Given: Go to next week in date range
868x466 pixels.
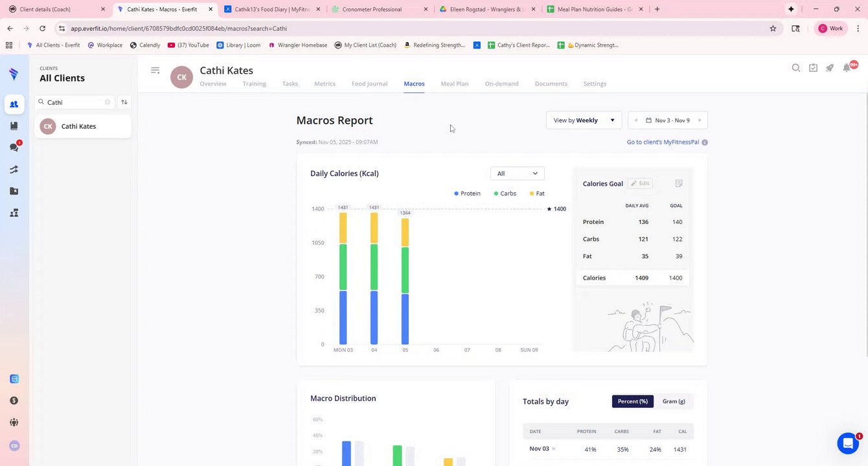Looking at the screenshot, I should [700, 120].
